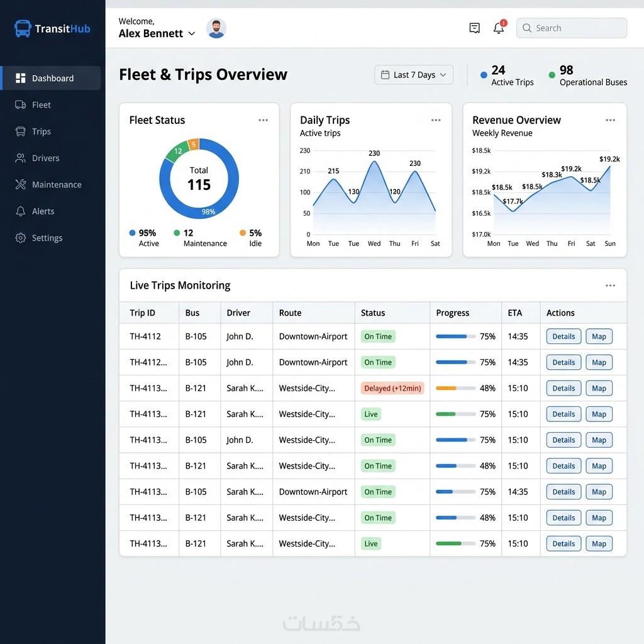Select the 12 Maintenance legend item
This screenshot has height=644, width=644.
(x=201, y=238)
